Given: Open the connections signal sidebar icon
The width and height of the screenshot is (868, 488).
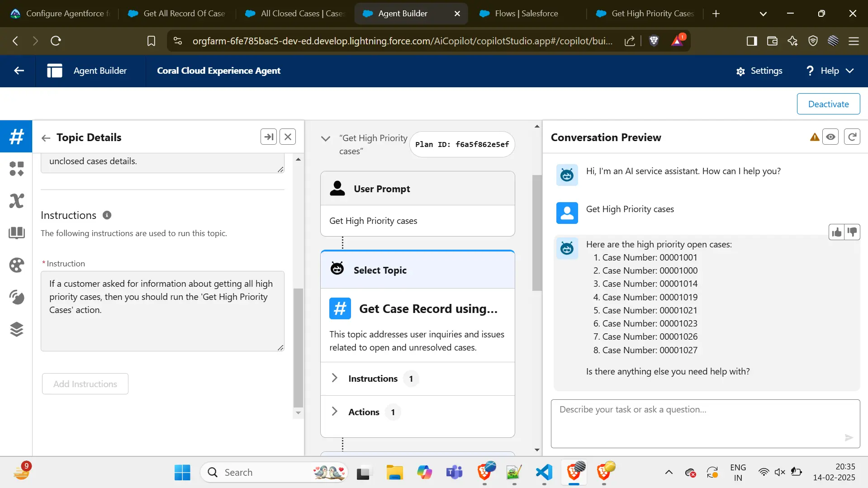Looking at the screenshot, I should (16, 297).
